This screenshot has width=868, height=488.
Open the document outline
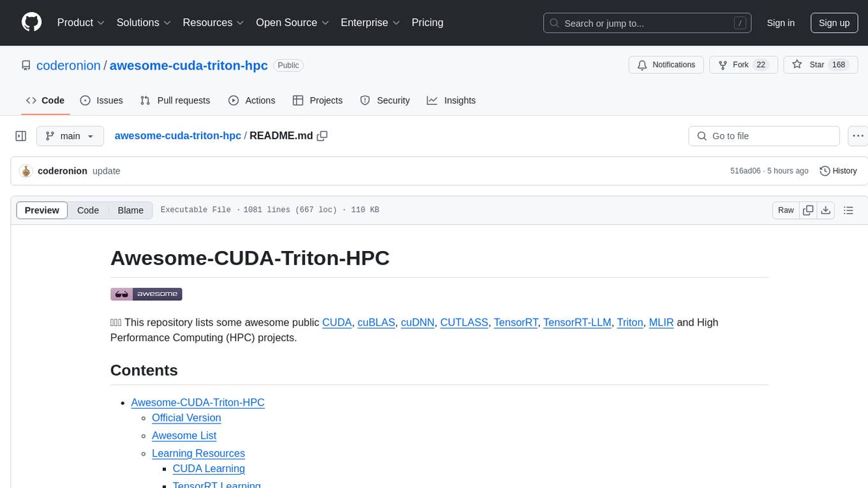[x=848, y=210]
